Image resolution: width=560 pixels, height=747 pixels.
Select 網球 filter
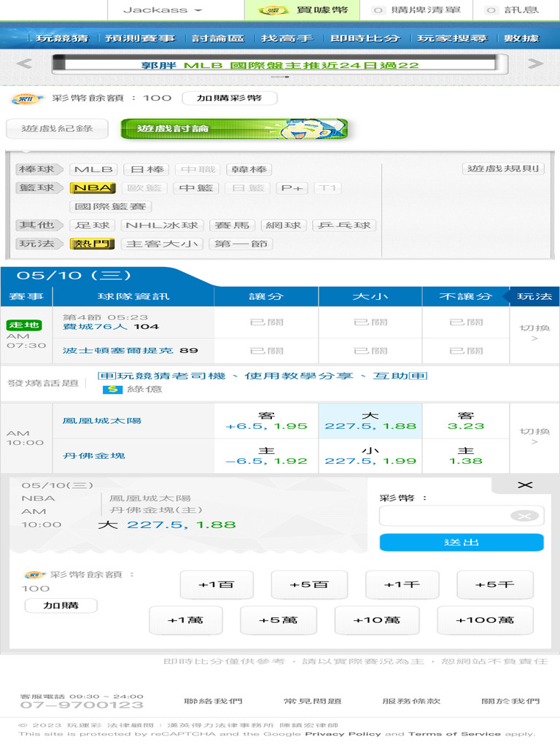click(x=284, y=225)
